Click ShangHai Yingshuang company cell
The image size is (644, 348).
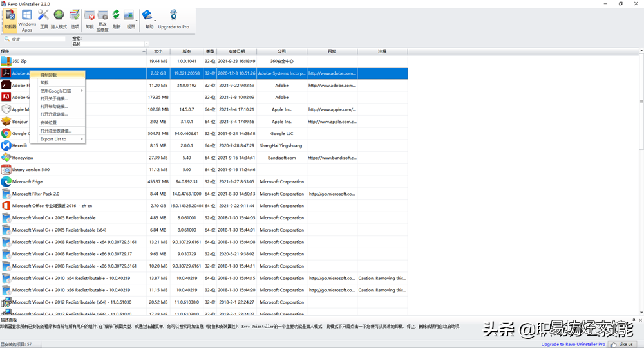(281, 145)
